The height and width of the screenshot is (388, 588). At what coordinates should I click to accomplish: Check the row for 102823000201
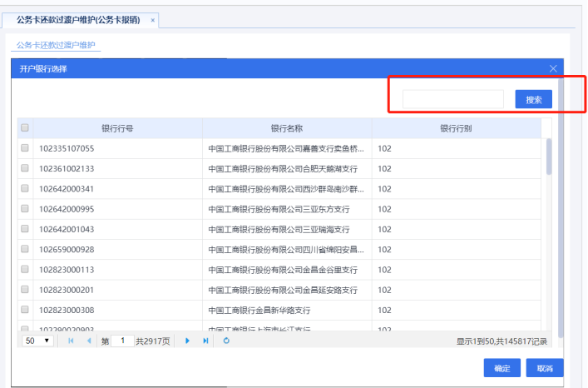25,290
